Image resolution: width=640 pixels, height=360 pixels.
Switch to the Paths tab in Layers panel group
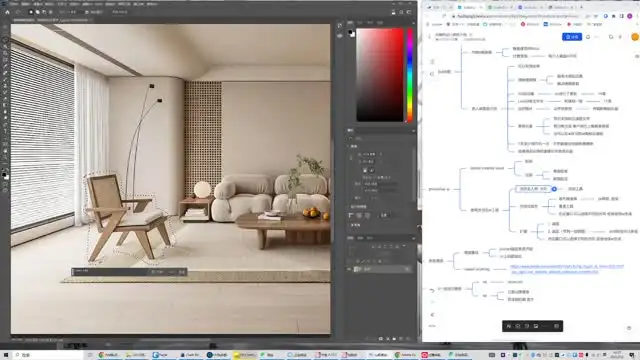pyautogui.click(x=370, y=238)
